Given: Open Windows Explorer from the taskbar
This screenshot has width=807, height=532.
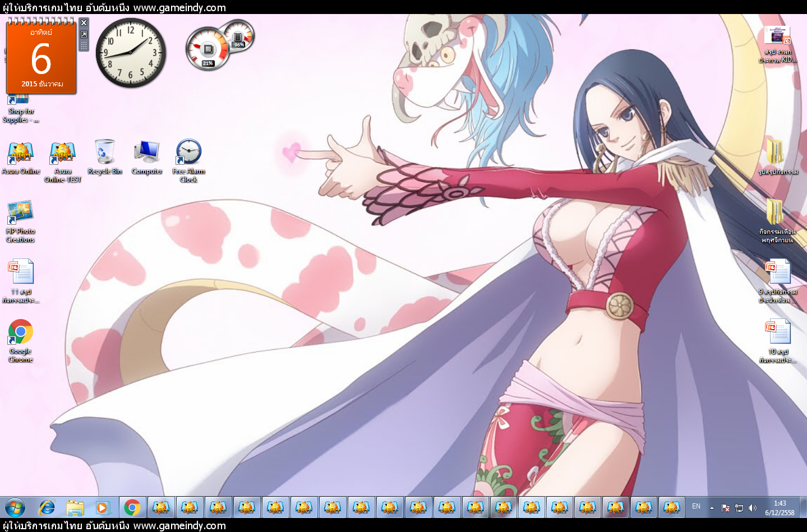Looking at the screenshot, I should pos(75,508).
